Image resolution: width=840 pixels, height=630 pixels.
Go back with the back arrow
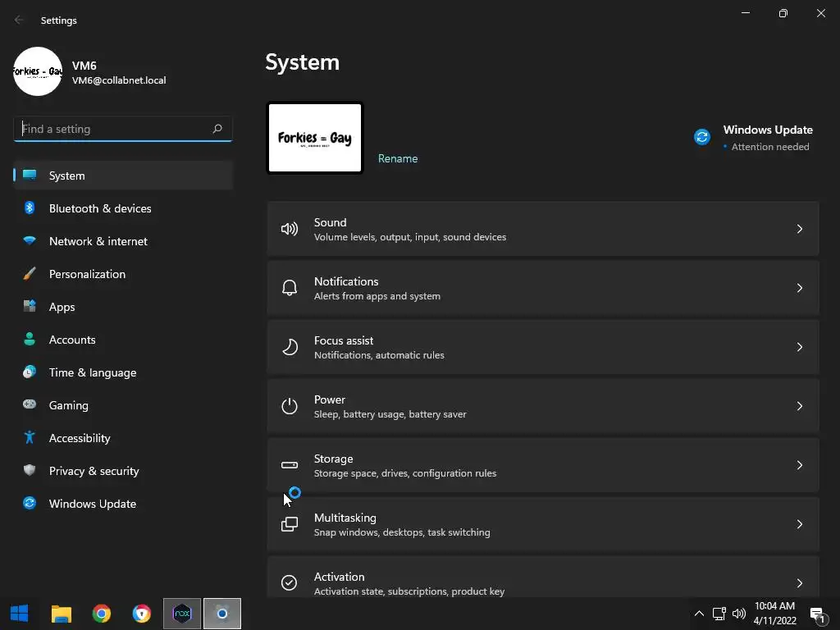19,20
